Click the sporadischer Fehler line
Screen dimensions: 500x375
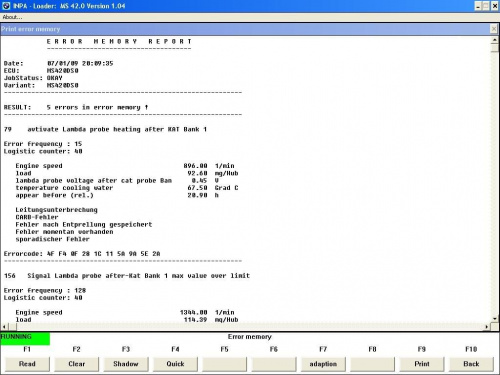point(52,239)
